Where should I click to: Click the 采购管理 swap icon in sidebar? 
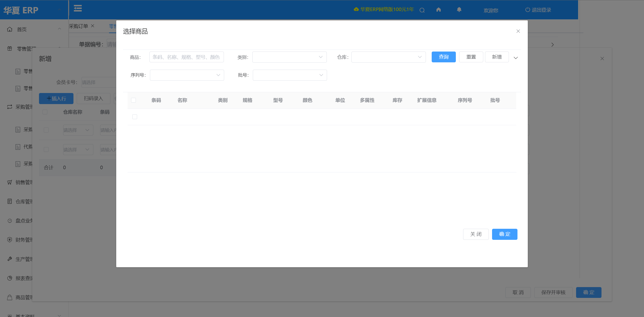click(10, 107)
